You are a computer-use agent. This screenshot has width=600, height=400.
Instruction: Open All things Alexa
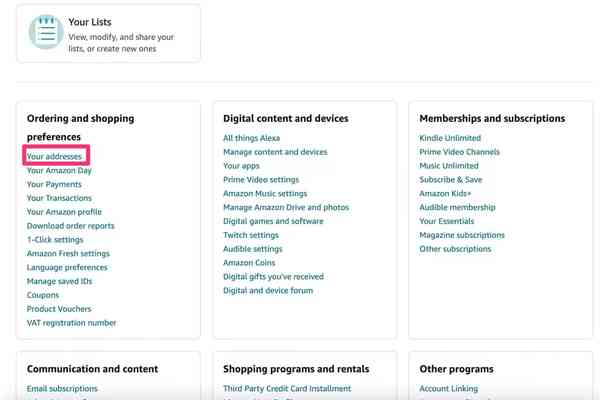click(x=251, y=138)
